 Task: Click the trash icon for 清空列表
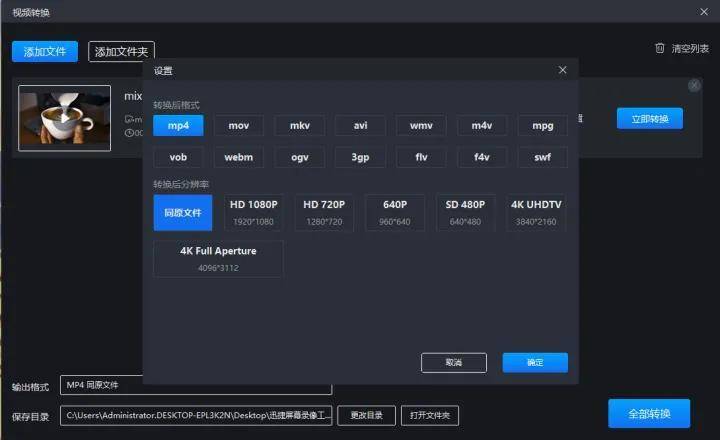pos(659,48)
